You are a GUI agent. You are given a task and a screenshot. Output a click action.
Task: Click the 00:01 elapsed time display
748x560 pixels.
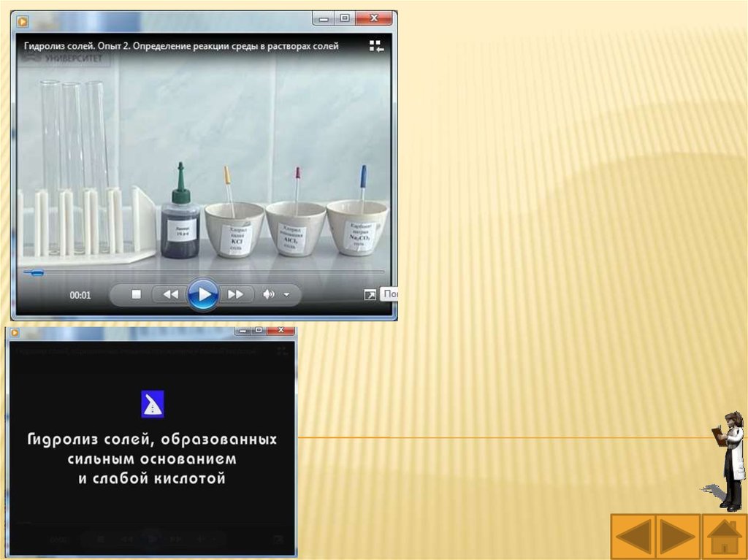(x=80, y=295)
